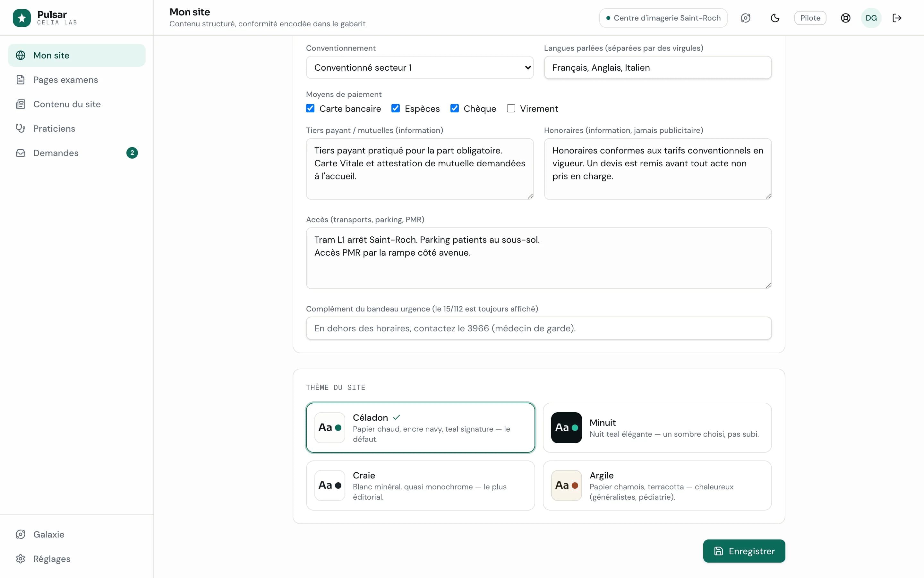
Task: Open the Conventionnement dropdown
Action: click(x=420, y=68)
